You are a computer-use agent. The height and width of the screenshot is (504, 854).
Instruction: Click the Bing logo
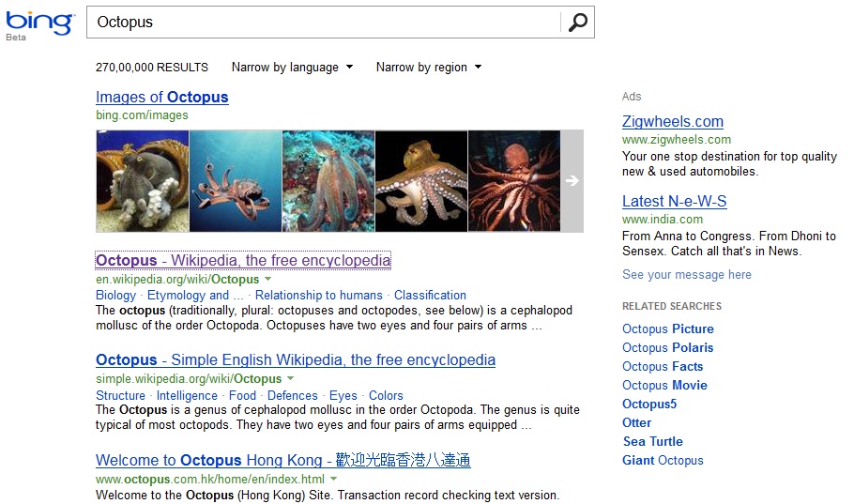click(x=39, y=25)
